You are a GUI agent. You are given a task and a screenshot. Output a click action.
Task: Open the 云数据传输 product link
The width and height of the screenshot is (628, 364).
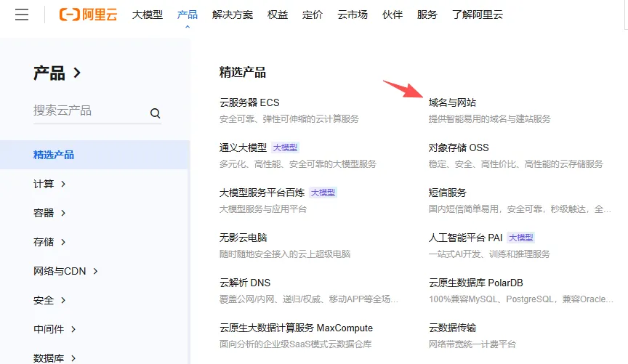[x=452, y=328]
